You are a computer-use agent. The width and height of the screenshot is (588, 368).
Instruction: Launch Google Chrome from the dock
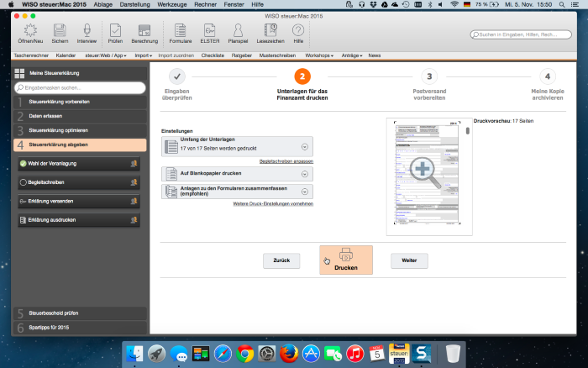[245, 354]
